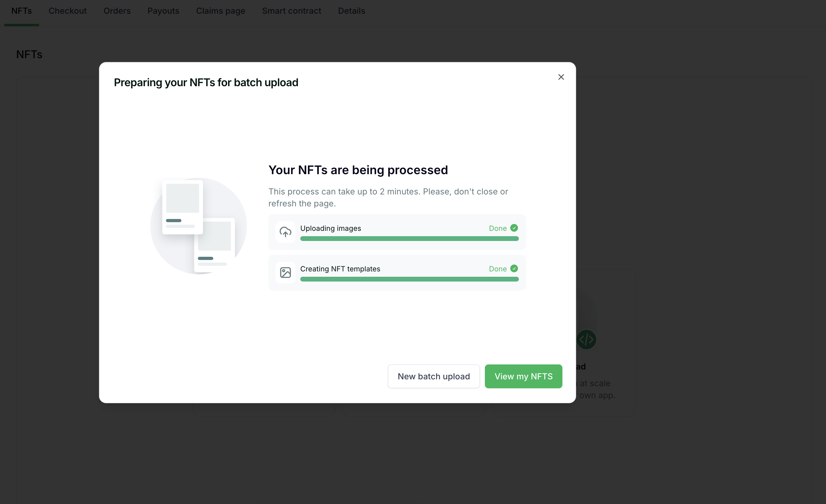Click the 'This process can take up to 2 minutes' text

[388, 197]
